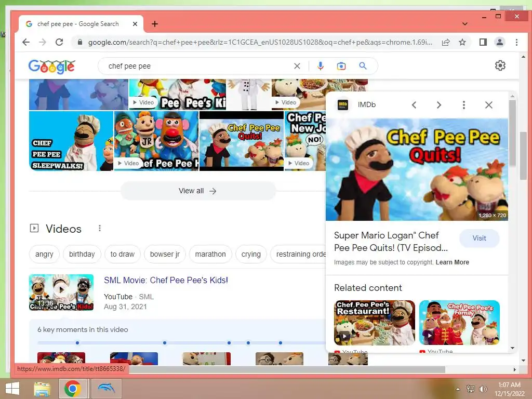Open the Chrome profile avatar

(x=500, y=42)
